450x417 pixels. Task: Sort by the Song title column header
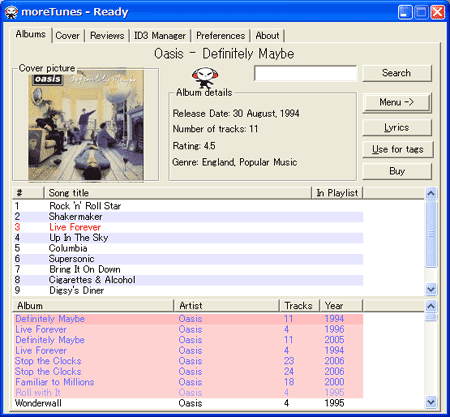pyautogui.click(x=177, y=193)
